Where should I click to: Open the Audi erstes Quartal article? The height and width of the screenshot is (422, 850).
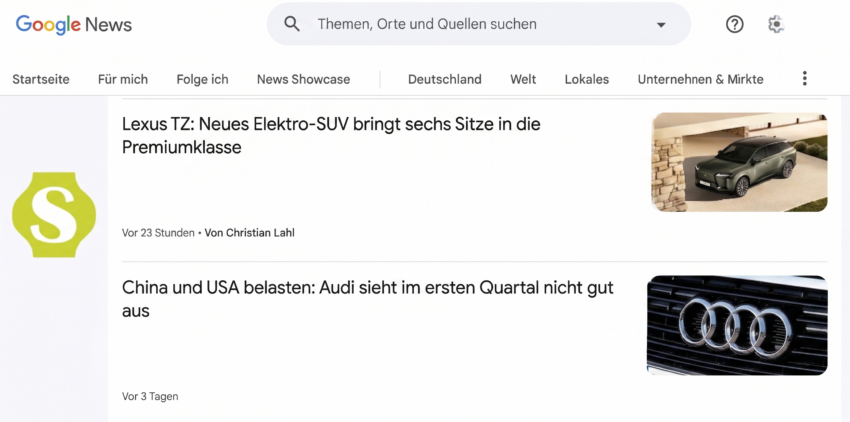pyautogui.click(x=368, y=299)
